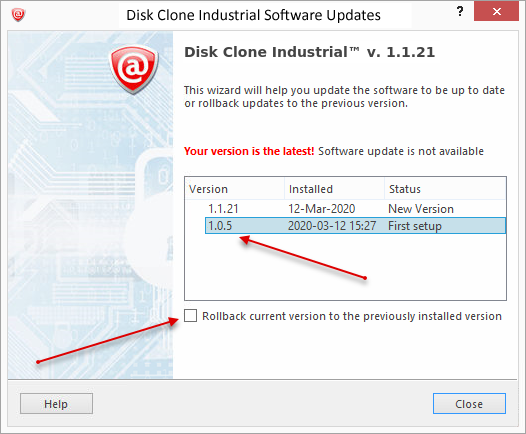Click the New Version status cell
Viewport: 526px width, 434px height.
421,209
